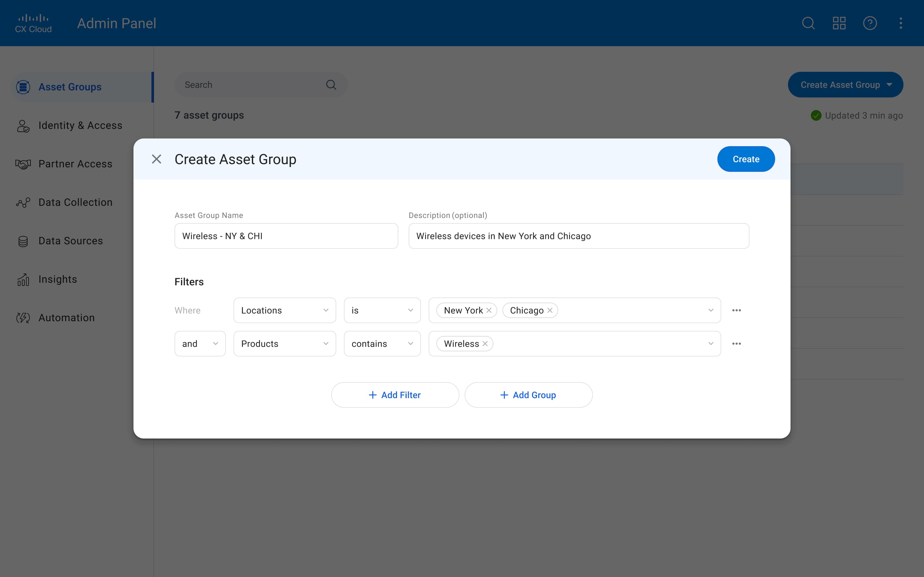
Task: Open the help icon in the top bar
Action: coord(870,23)
